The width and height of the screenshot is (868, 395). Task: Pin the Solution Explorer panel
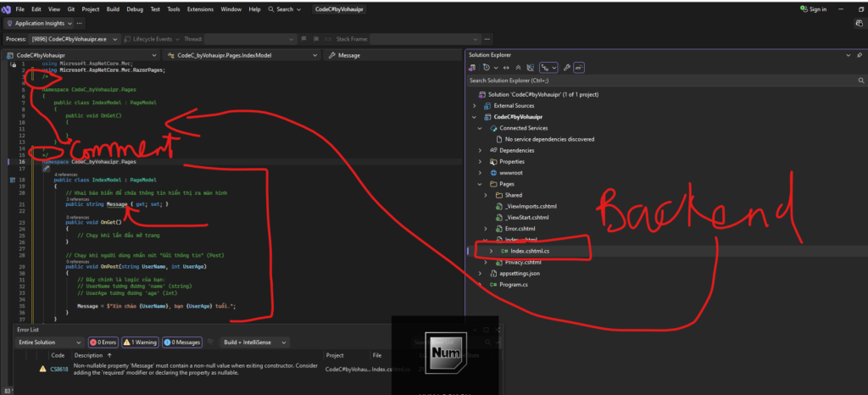click(x=860, y=55)
